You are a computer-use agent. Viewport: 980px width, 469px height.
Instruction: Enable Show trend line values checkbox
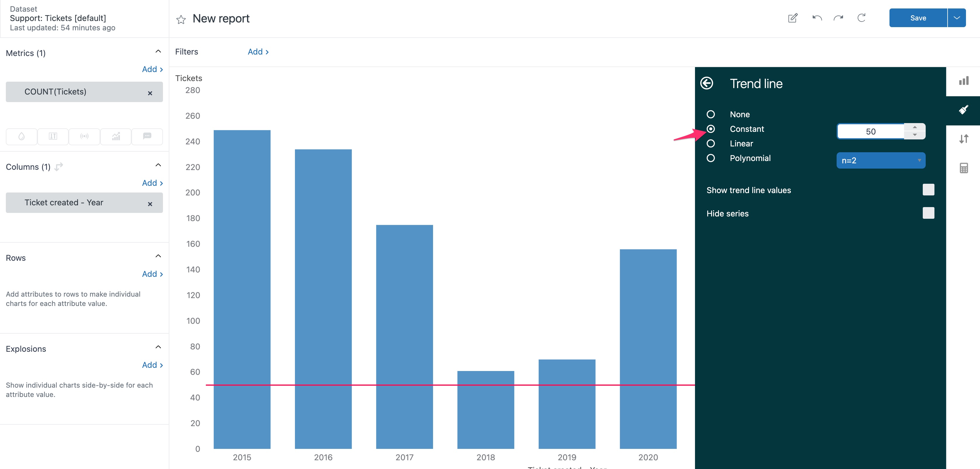[x=928, y=190]
